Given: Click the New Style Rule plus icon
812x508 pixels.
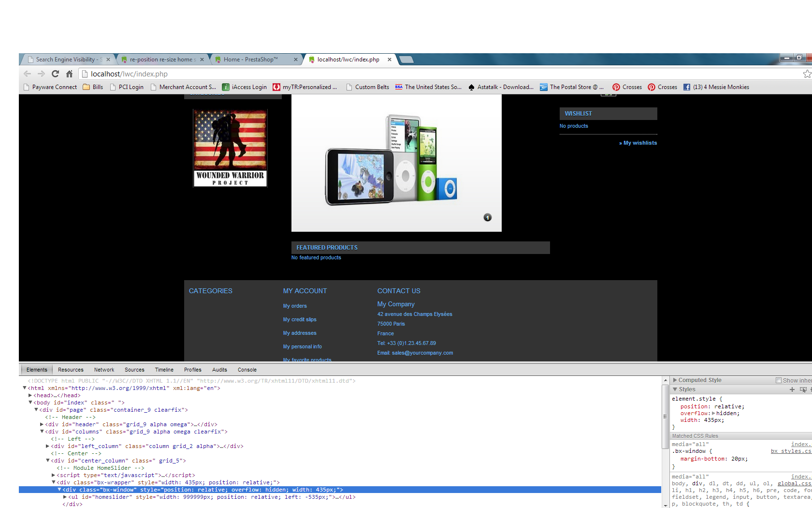Looking at the screenshot, I should pos(792,389).
